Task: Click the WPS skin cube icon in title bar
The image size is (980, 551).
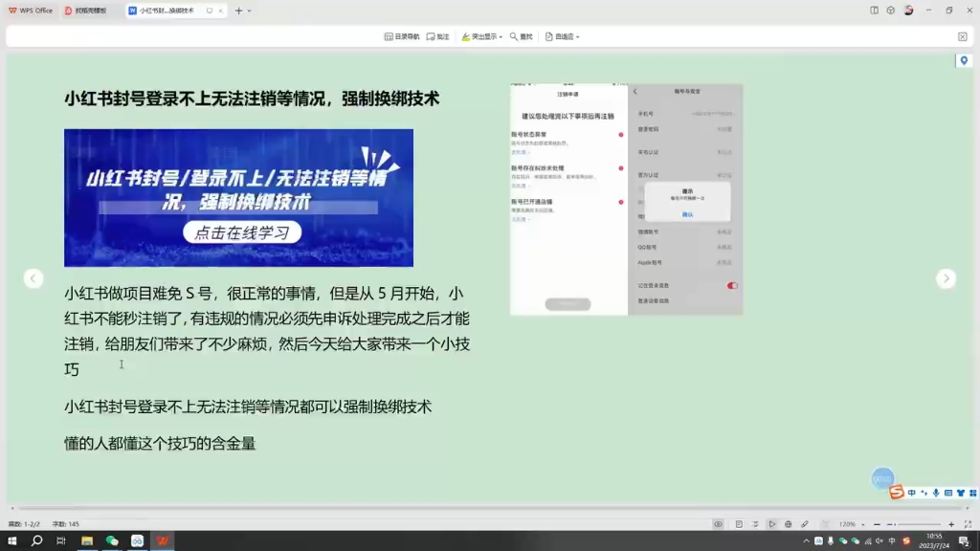Action: coord(891,11)
